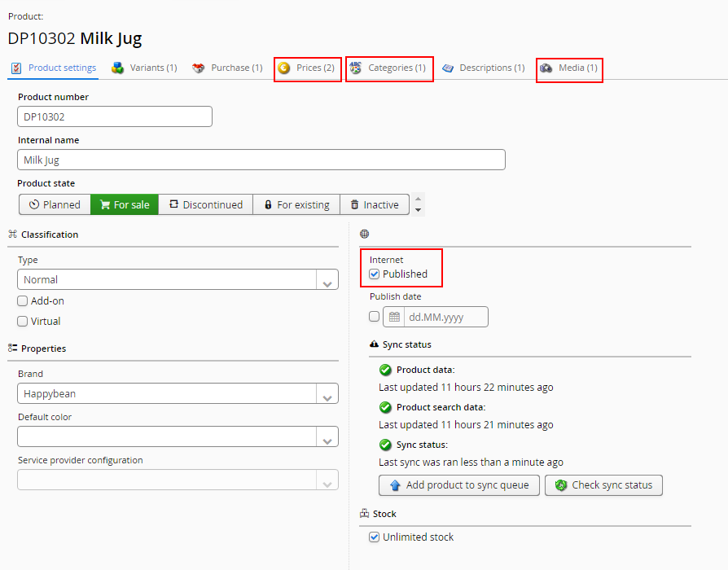This screenshot has width=728, height=570.
Task: Click the Purchase tab basket icon
Action: 199,68
